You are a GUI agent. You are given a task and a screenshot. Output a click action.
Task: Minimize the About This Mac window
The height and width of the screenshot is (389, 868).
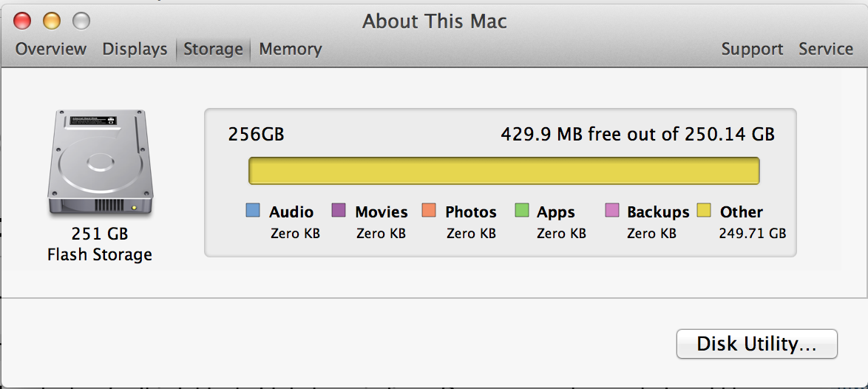(x=52, y=21)
